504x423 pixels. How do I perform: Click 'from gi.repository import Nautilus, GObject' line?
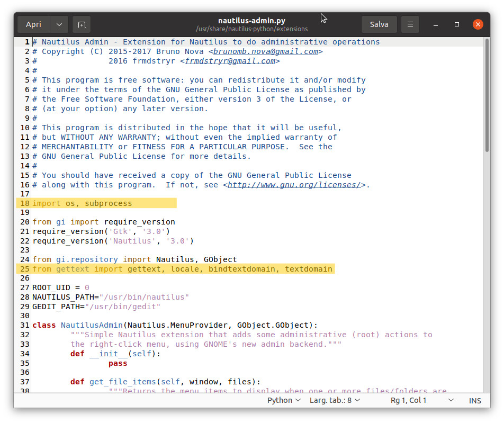pos(134,259)
